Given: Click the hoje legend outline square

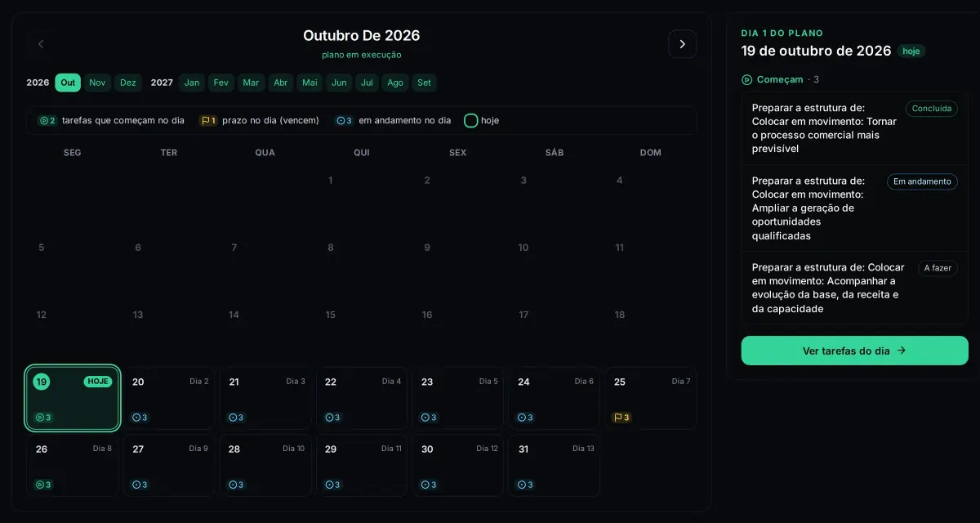Looking at the screenshot, I should point(470,120).
